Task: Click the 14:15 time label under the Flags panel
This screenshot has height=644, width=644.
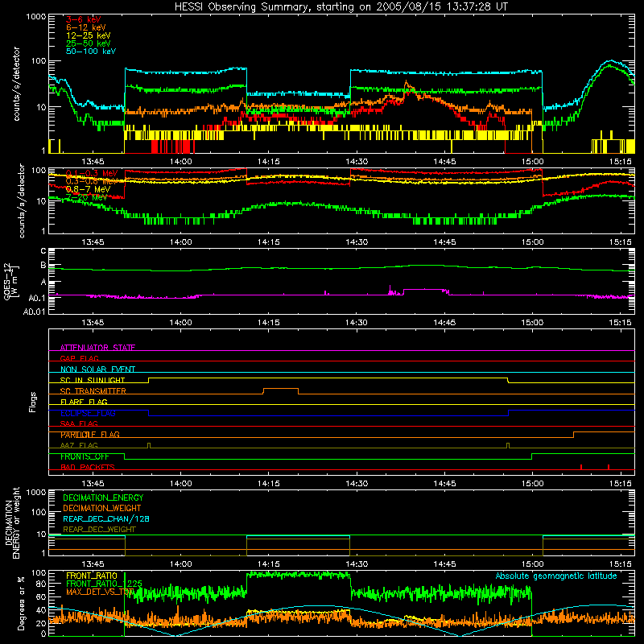Action: 269,484
